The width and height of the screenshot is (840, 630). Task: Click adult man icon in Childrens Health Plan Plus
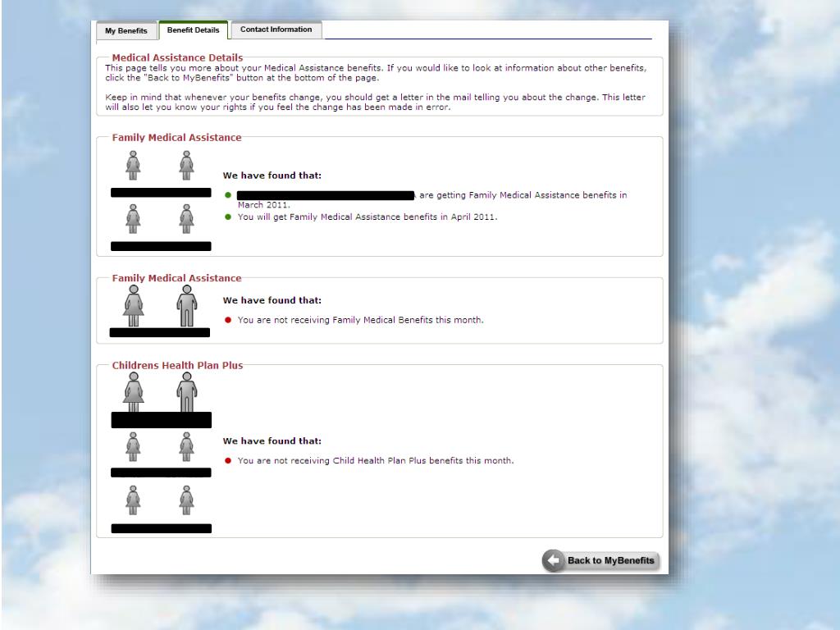[187, 391]
